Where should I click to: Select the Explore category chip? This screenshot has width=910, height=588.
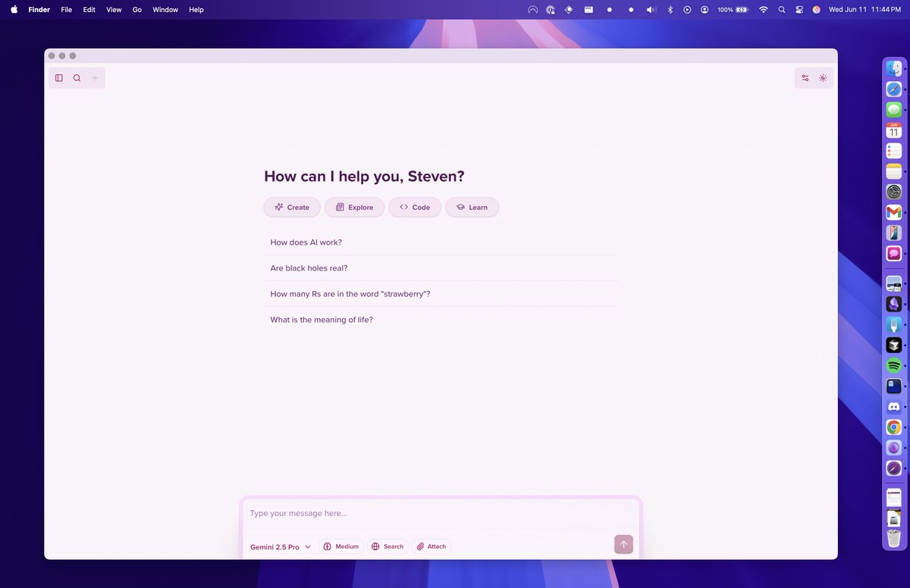(x=354, y=207)
